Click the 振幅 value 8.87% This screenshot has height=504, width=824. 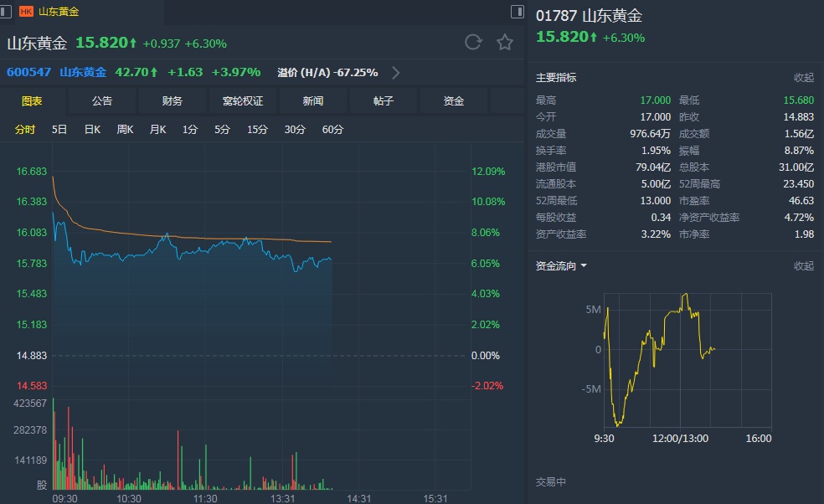tap(799, 151)
